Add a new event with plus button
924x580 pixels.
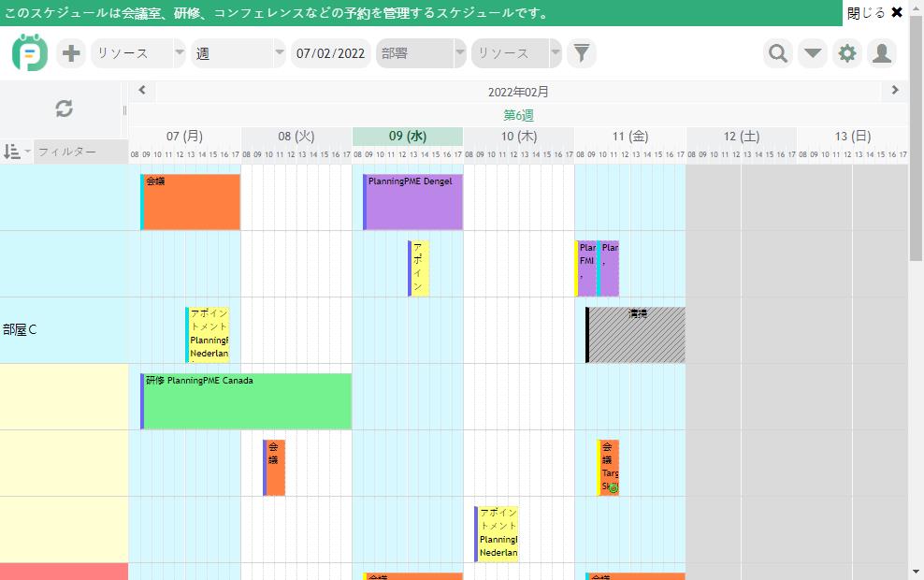pos(71,53)
